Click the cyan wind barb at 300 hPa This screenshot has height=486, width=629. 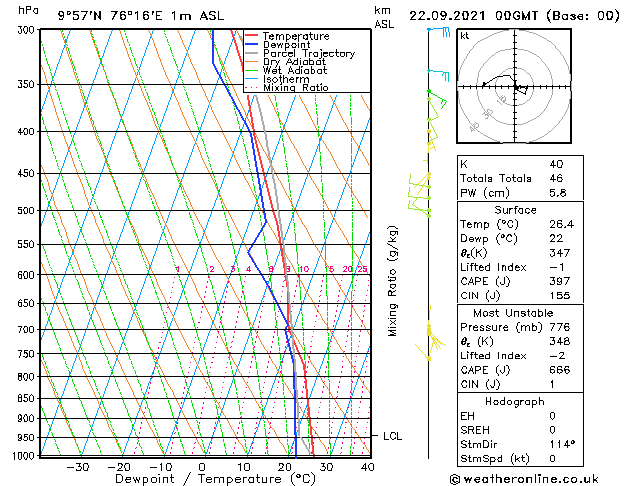point(439,32)
